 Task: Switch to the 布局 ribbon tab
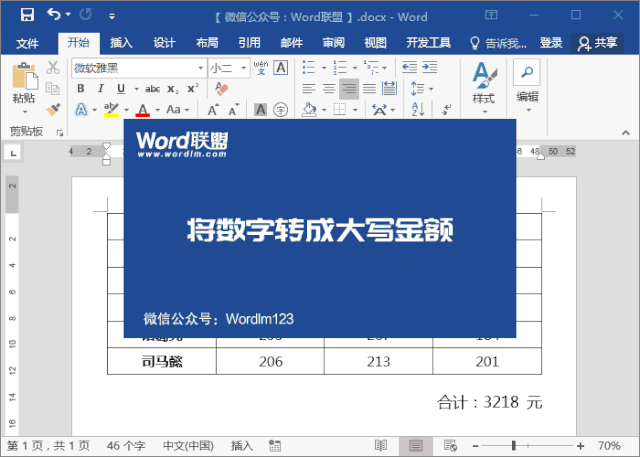pyautogui.click(x=207, y=42)
